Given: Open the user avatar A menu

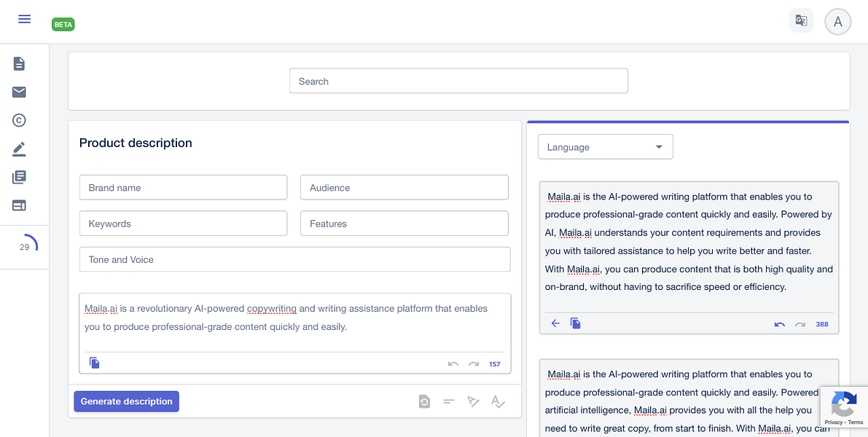Looking at the screenshot, I should point(837,22).
